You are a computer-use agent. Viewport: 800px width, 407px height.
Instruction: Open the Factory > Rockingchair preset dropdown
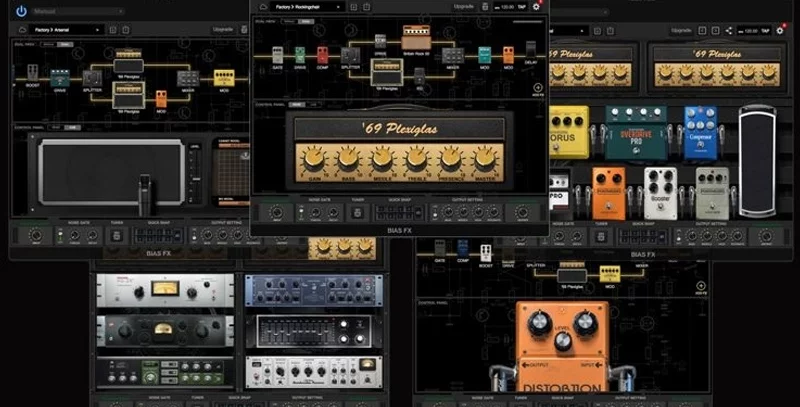[x=308, y=7]
